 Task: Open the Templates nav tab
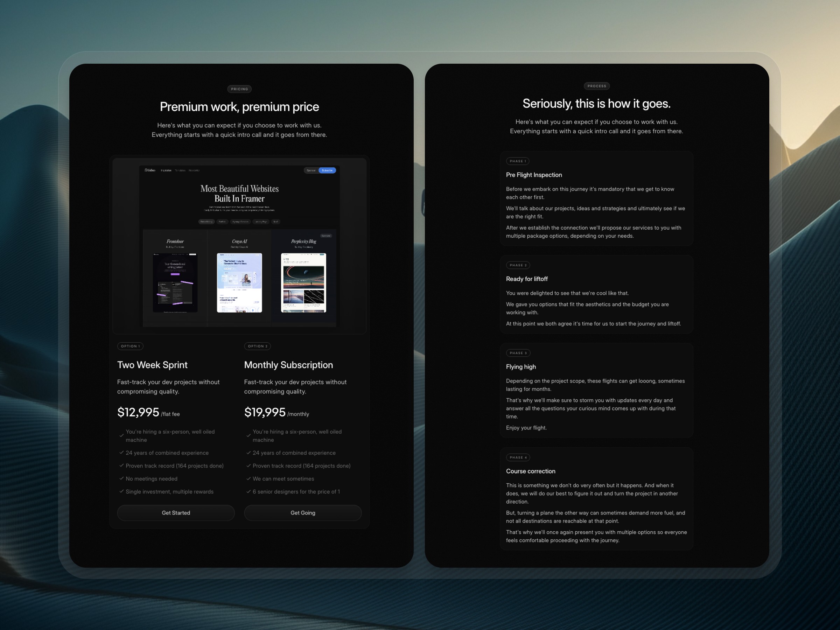click(180, 170)
